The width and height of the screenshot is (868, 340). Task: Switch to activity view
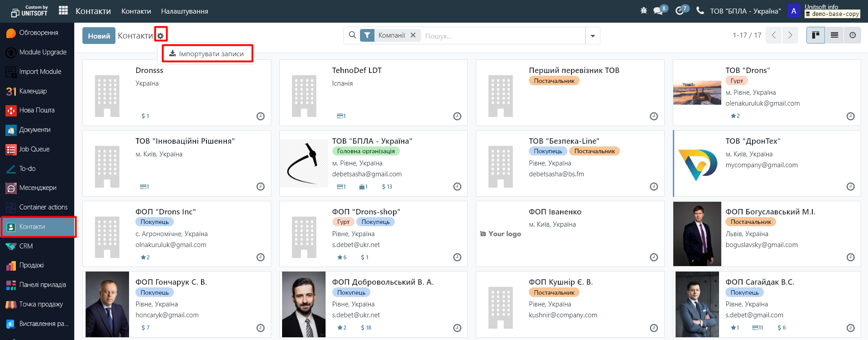pyautogui.click(x=852, y=35)
